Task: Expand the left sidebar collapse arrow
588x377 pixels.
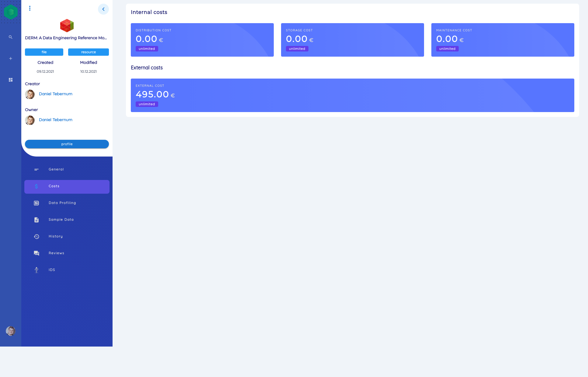Action: click(103, 9)
